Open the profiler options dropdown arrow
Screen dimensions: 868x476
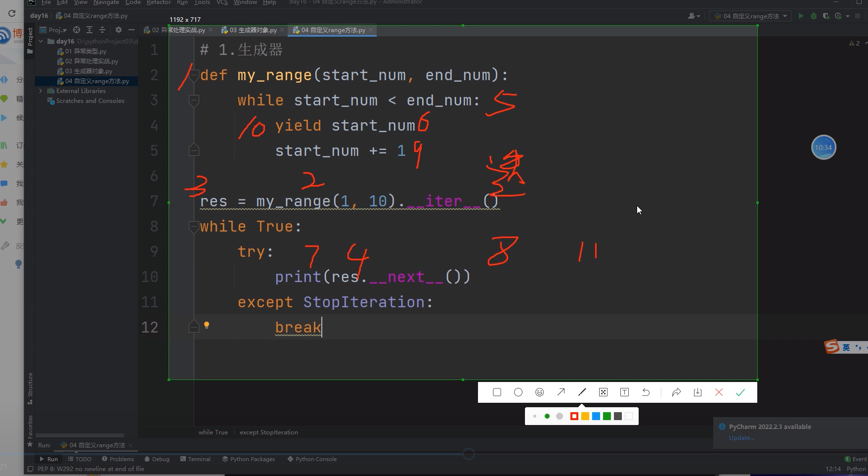(848, 16)
